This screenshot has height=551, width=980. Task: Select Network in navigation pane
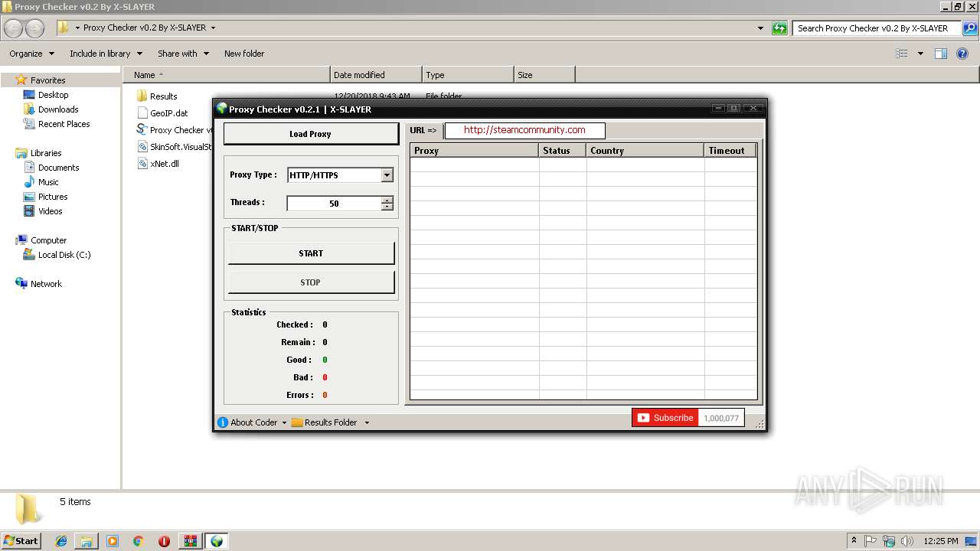click(46, 284)
